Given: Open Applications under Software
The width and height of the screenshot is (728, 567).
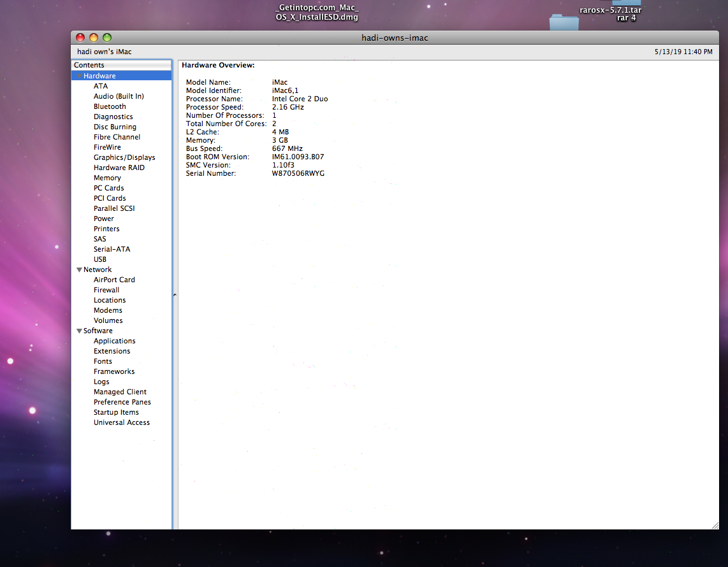Looking at the screenshot, I should (x=115, y=341).
